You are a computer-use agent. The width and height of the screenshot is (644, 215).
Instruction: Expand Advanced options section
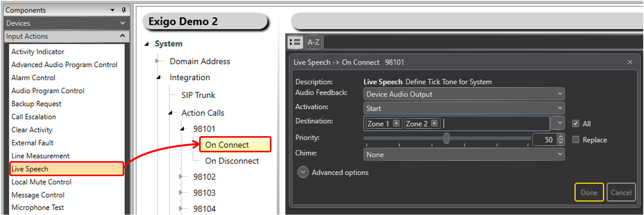(303, 172)
